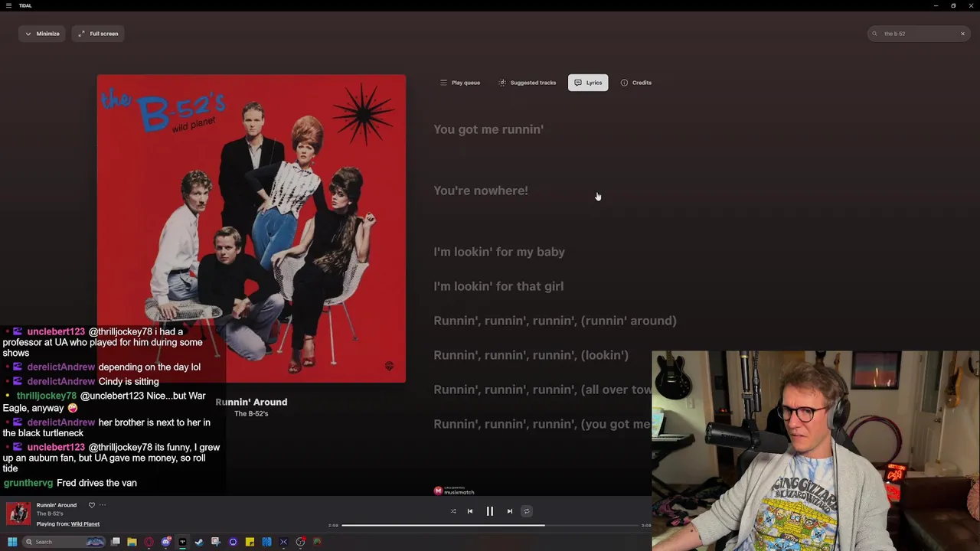
Task: Seek within the playback progress bar
Action: click(x=490, y=526)
